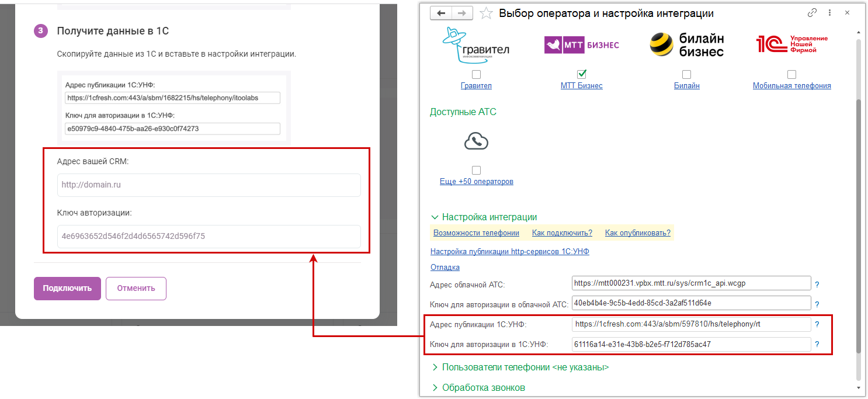Open the Билайн link
The width and height of the screenshot is (868, 399).
point(687,86)
